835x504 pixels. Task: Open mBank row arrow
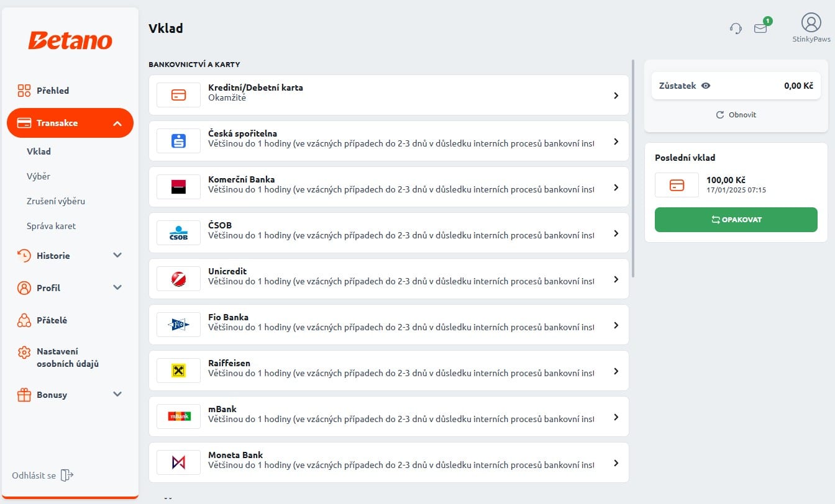(616, 417)
